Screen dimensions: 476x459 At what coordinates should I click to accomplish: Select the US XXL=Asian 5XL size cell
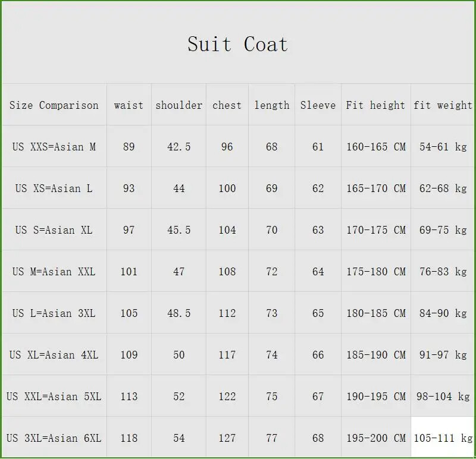[54, 397]
